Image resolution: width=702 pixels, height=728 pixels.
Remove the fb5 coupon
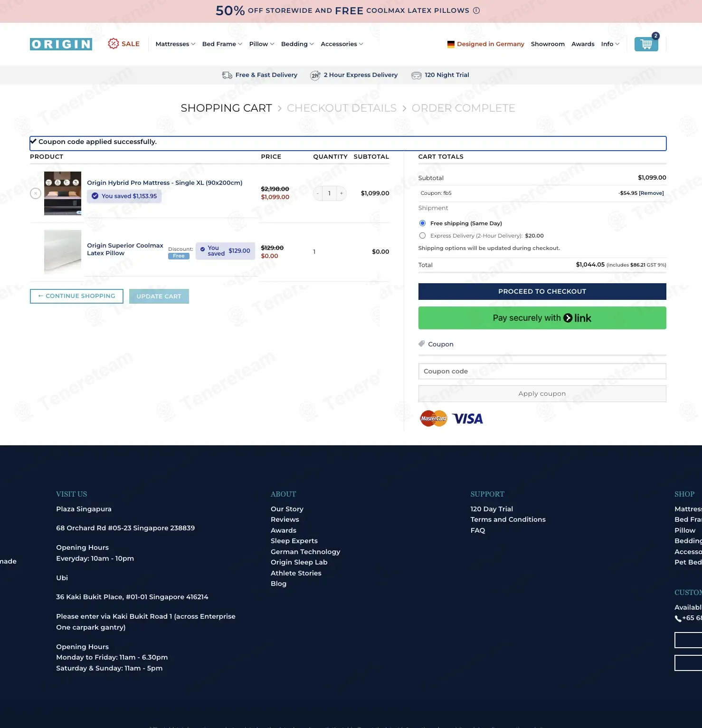click(651, 193)
